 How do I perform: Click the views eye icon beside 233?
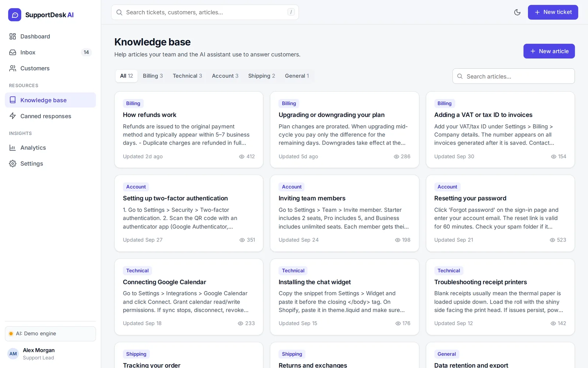point(241,323)
